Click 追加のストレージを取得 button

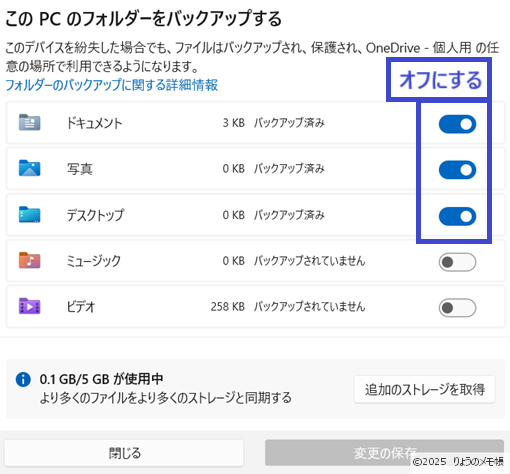pos(424,389)
